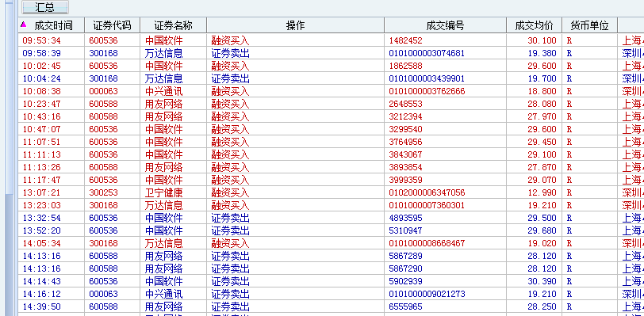Click the 操作 column header
Screen dimensions: 644x316
295,25
